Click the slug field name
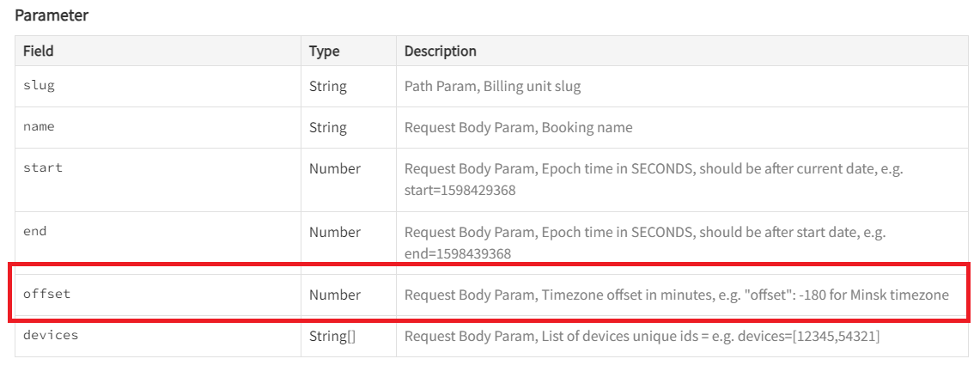Image resolution: width=980 pixels, height=365 pixels. coord(39,86)
